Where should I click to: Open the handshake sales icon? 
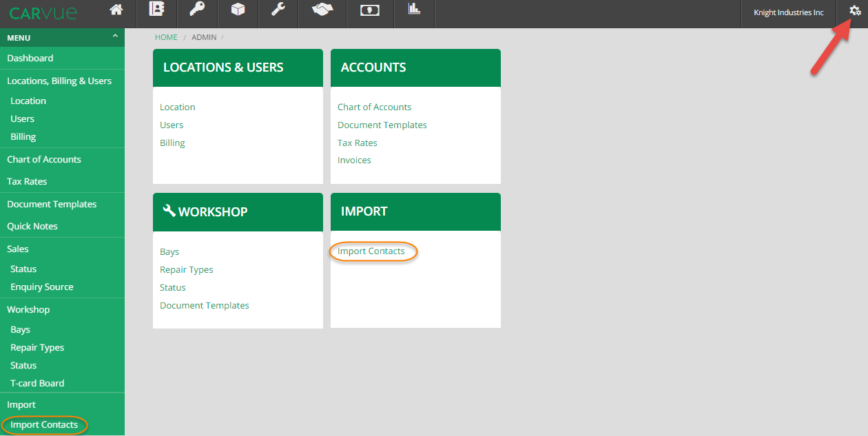click(322, 10)
